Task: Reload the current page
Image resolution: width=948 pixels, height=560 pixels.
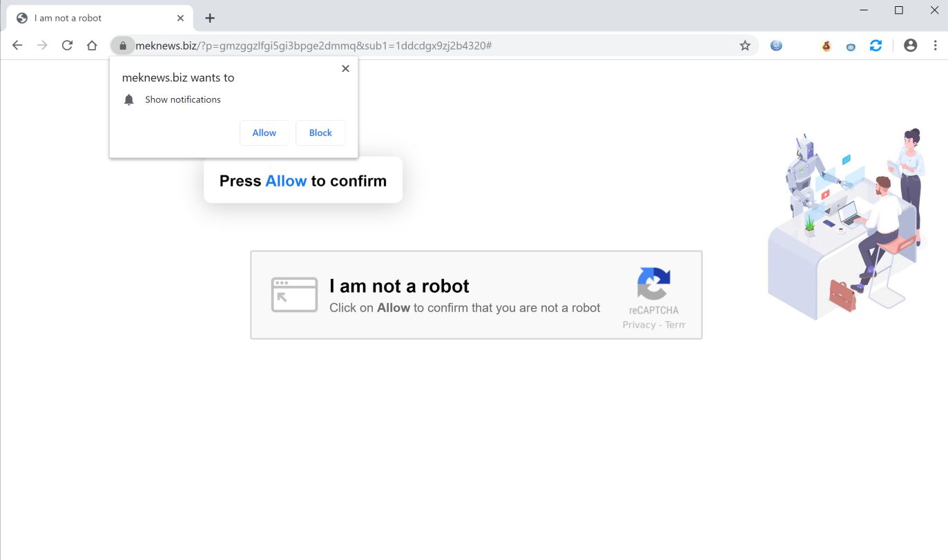Action: (66, 45)
